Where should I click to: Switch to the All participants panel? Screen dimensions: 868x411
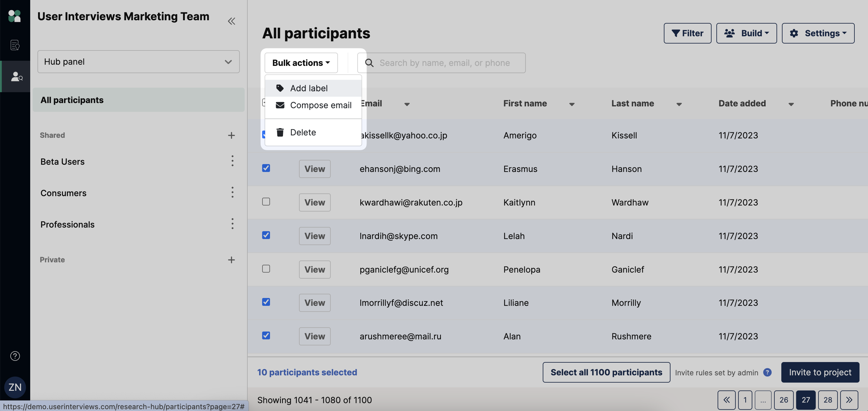pyautogui.click(x=72, y=100)
